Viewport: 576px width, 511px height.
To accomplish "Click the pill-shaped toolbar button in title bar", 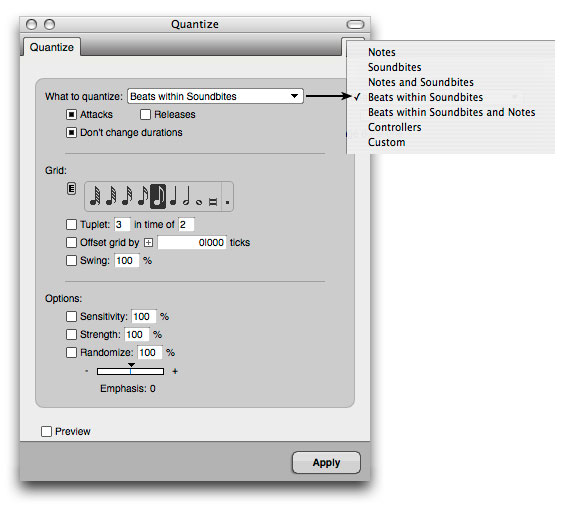I will click(x=355, y=25).
